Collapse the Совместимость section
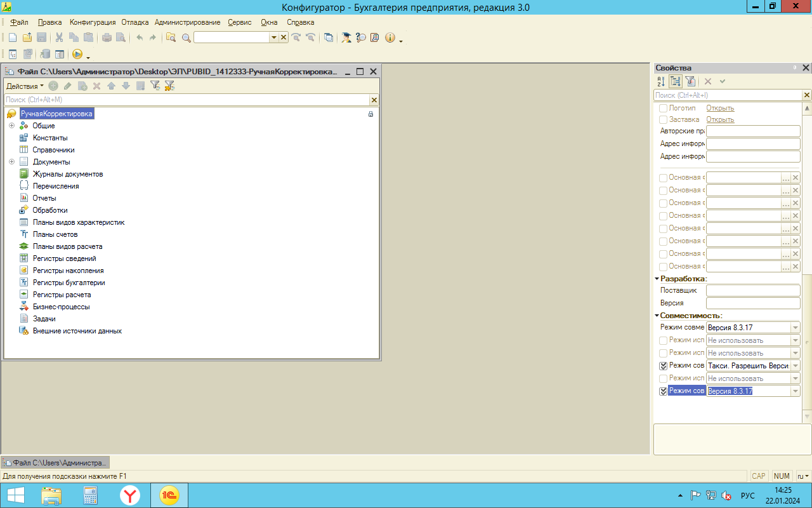 coord(657,316)
